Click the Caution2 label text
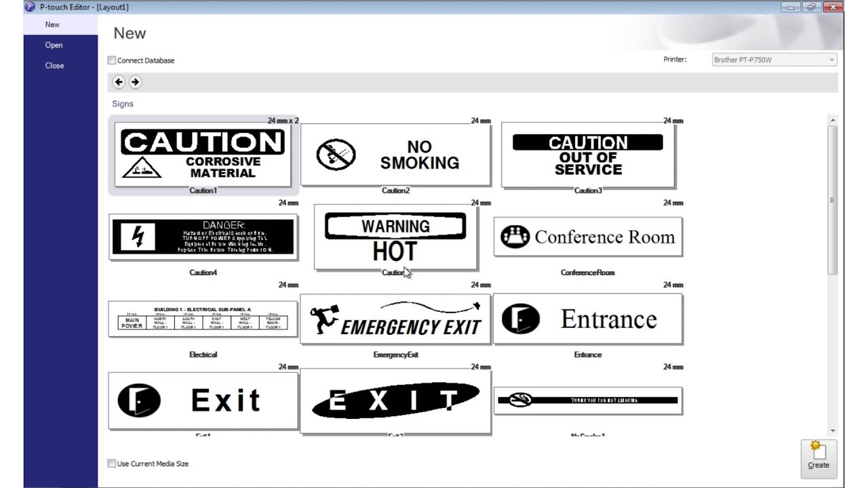Screen dimensions: 868x488 [x=395, y=190]
